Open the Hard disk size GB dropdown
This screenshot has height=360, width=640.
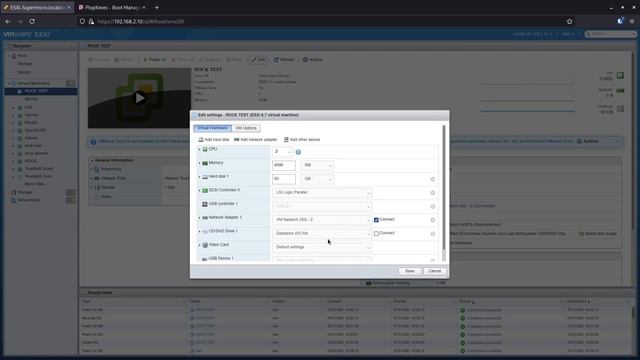[x=317, y=179]
